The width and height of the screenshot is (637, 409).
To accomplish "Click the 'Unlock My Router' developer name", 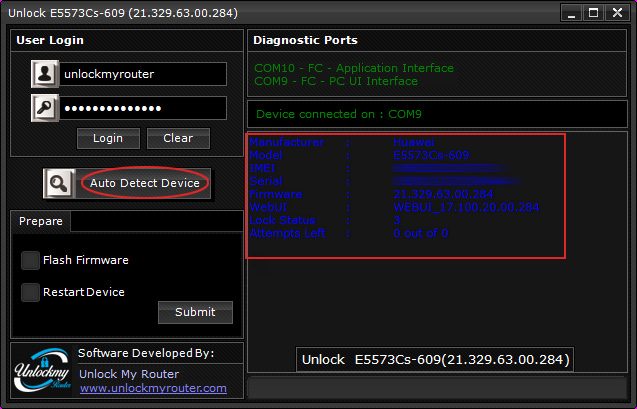I will 129,374.
